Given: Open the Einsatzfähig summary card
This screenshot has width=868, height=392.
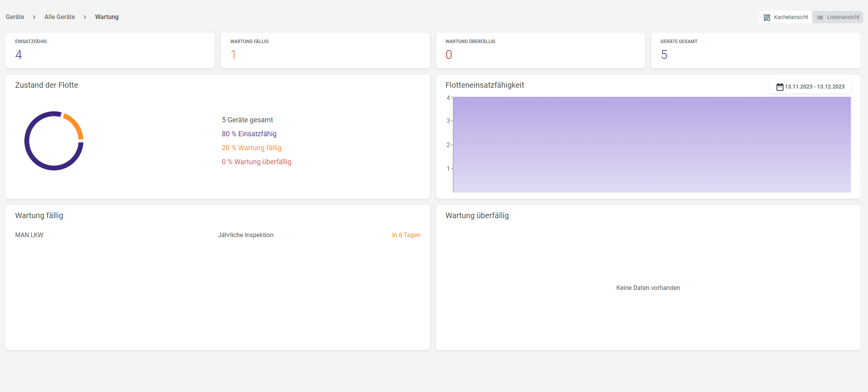Looking at the screenshot, I should click(110, 50).
